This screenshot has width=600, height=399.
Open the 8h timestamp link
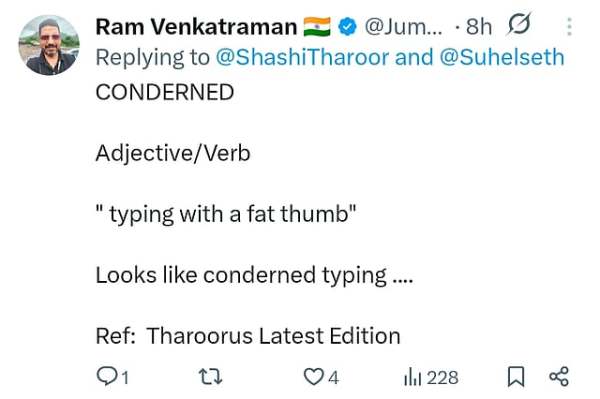tap(479, 27)
